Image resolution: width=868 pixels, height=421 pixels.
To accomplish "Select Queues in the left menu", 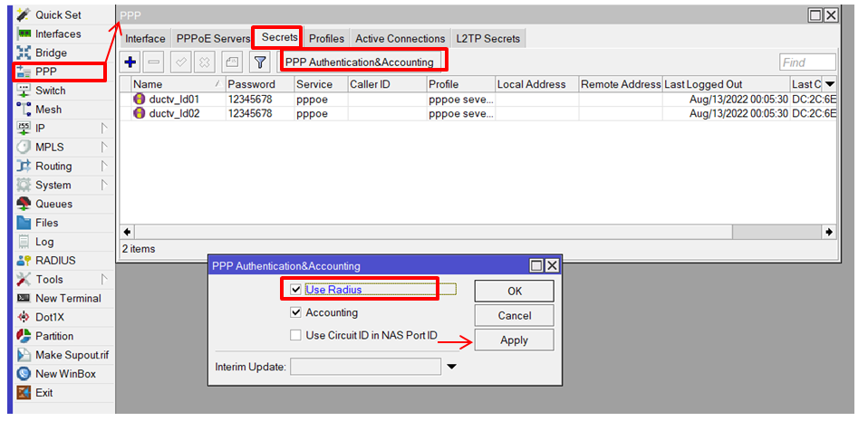I will pos(53,204).
